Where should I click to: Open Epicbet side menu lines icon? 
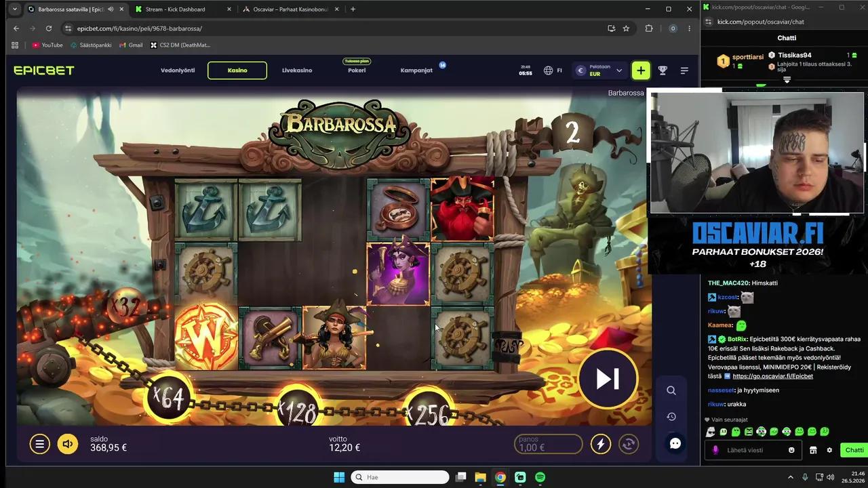[x=684, y=70]
